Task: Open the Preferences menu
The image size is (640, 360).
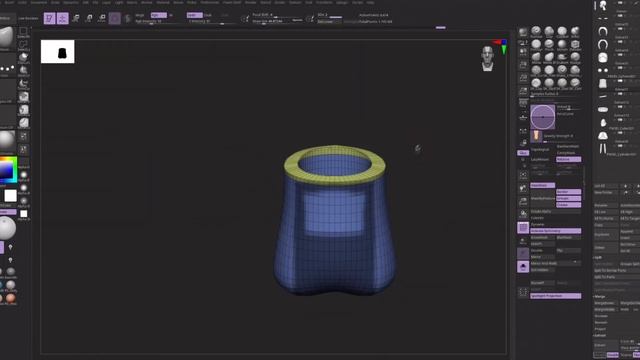Action: (x=209, y=2)
